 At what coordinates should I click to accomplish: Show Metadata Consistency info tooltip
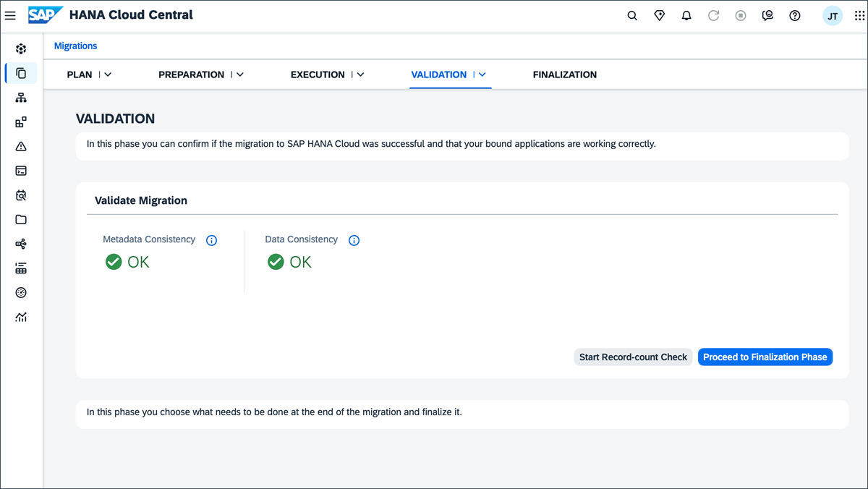tap(211, 240)
